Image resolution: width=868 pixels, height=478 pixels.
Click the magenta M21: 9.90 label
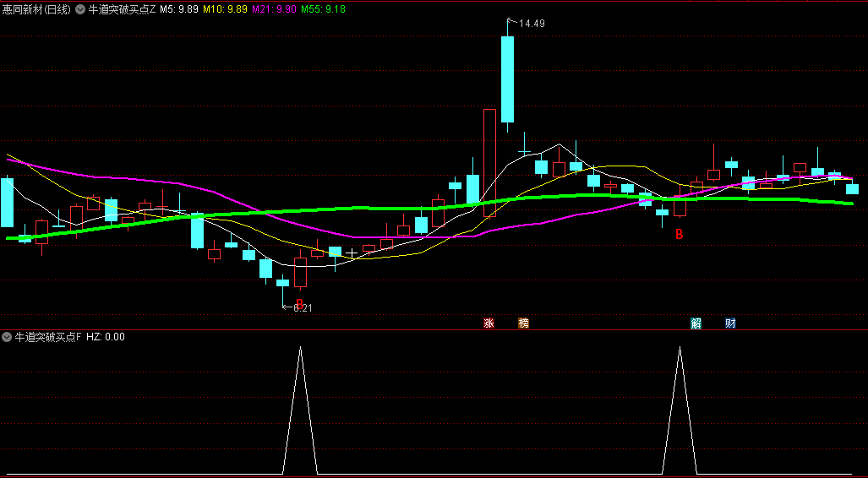(x=274, y=9)
